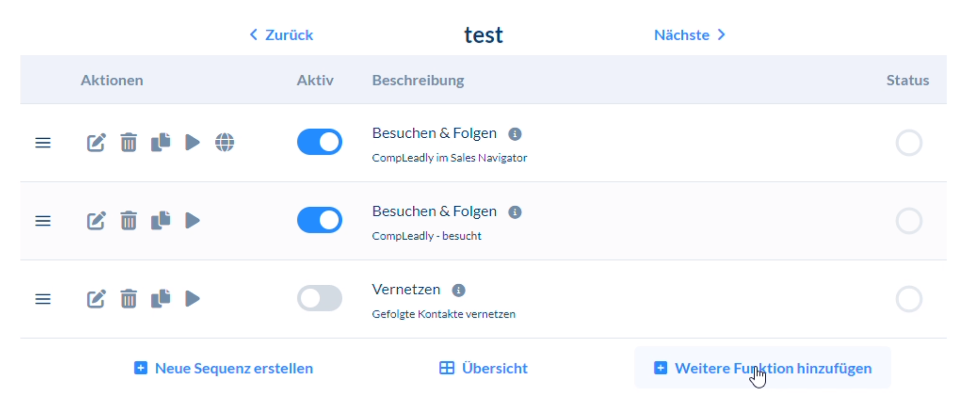Delete the 'CompLeadly - besucht' function

pyautogui.click(x=128, y=221)
